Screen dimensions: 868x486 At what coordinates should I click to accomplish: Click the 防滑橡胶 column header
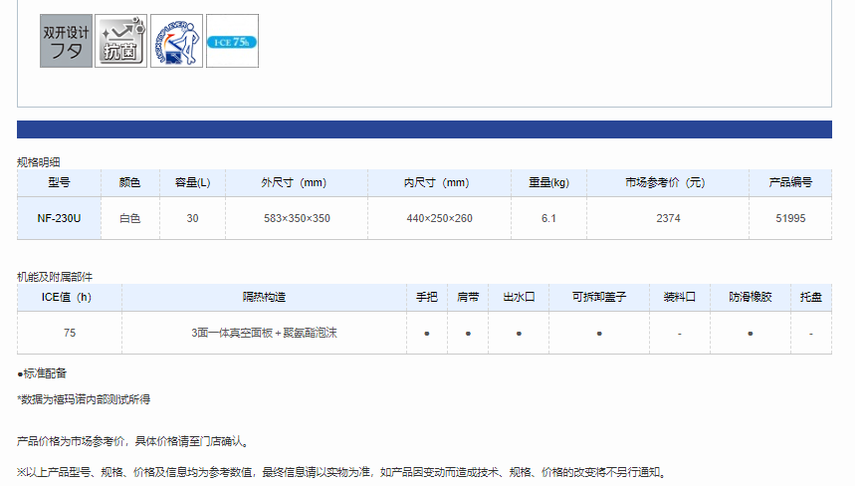tap(751, 297)
